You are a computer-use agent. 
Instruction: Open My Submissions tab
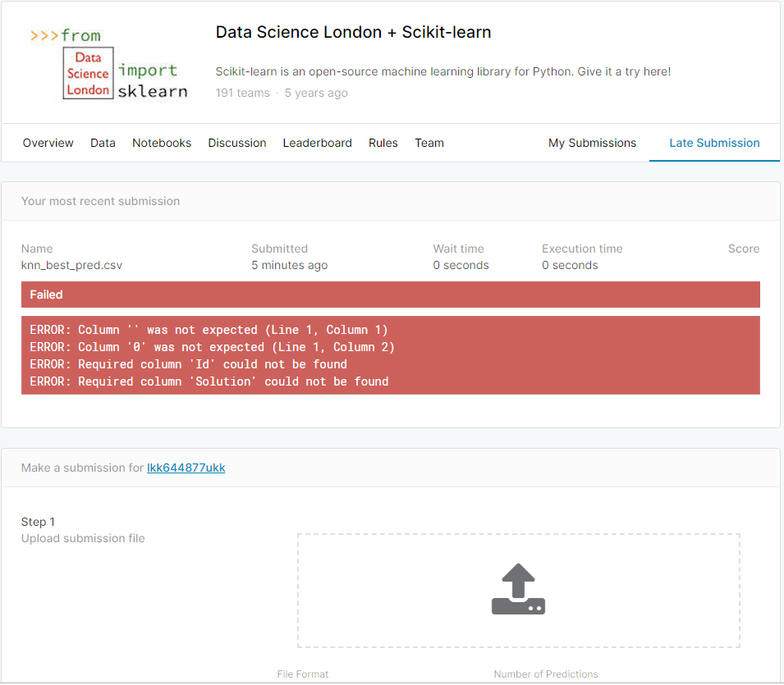[592, 143]
